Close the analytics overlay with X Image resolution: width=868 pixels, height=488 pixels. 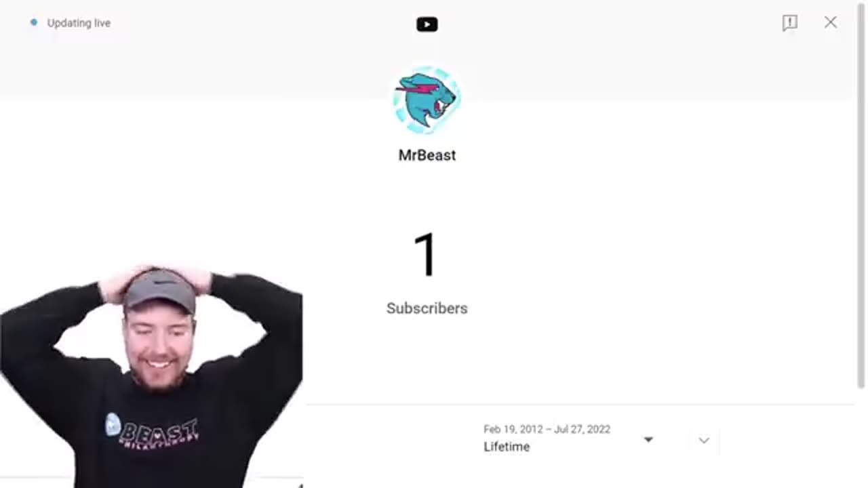click(831, 22)
